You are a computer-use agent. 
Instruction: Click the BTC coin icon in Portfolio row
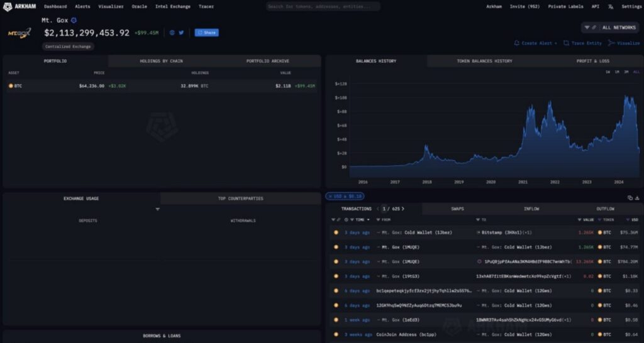click(11, 85)
